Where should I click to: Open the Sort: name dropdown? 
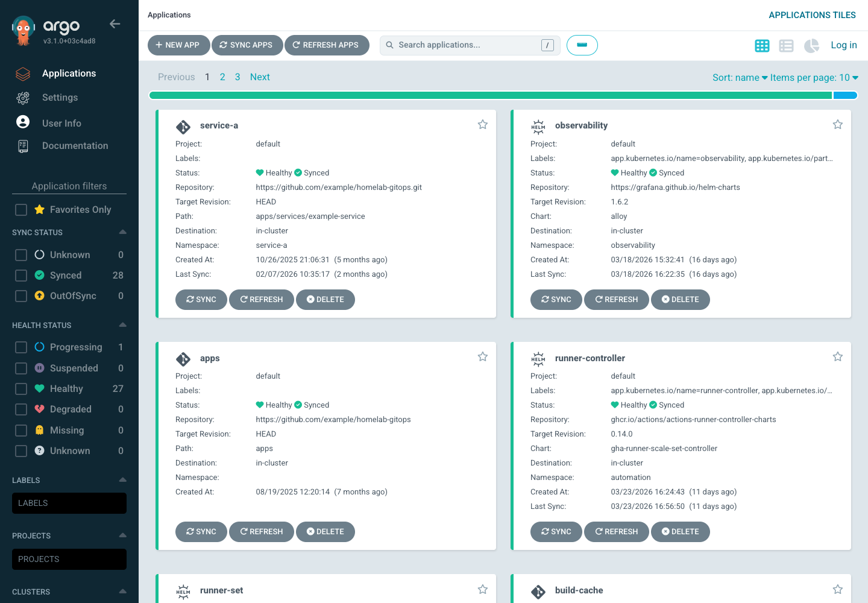point(740,78)
